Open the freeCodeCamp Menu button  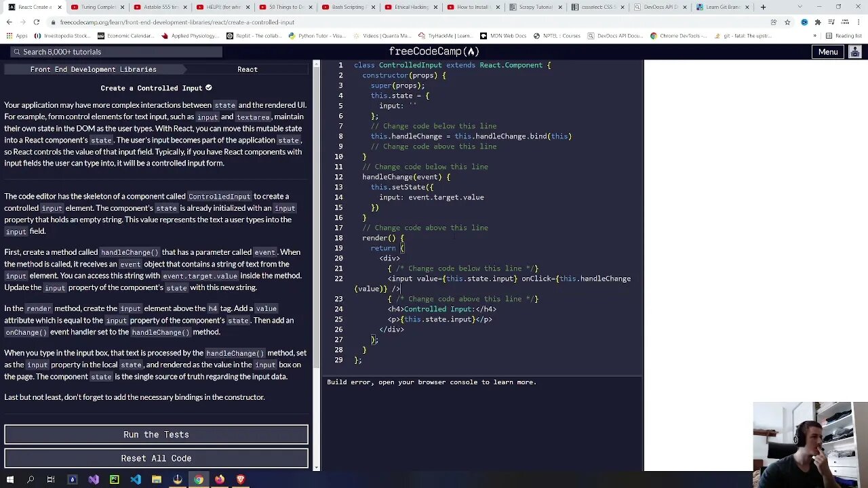tap(828, 52)
